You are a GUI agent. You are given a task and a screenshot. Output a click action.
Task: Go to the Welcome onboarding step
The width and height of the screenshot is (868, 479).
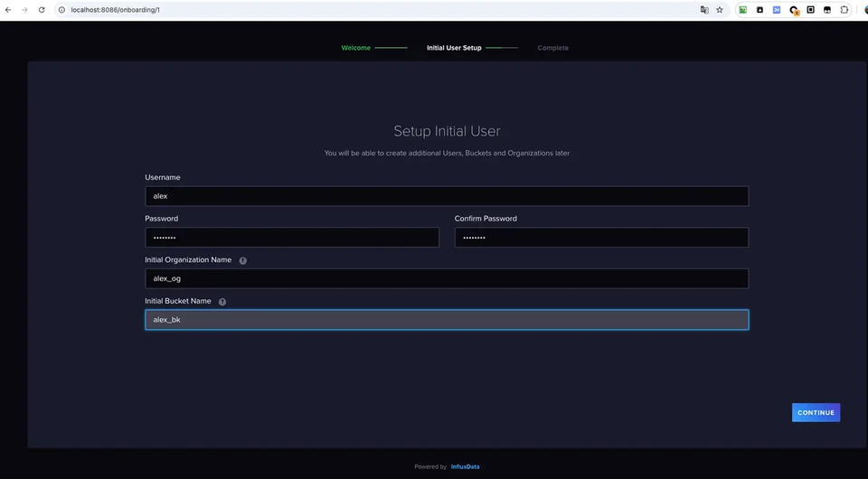(356, 48)
